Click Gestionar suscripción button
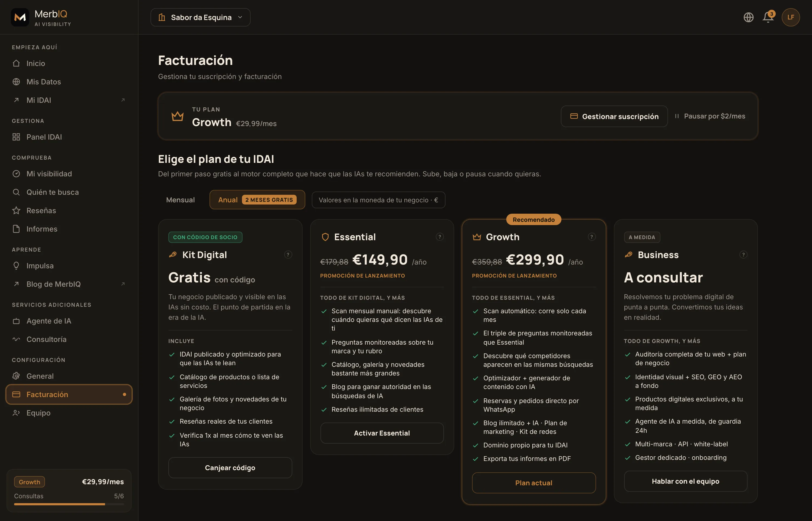 click(614, 116)
